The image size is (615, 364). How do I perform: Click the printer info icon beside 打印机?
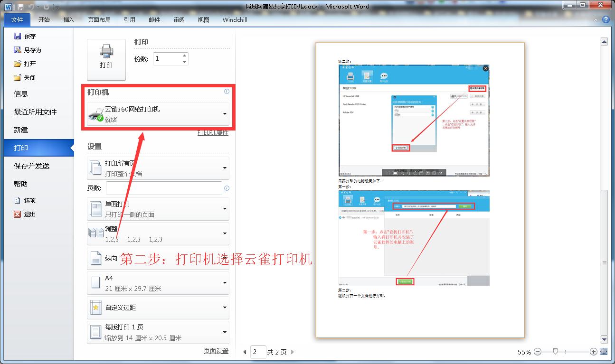pos(227,92)
